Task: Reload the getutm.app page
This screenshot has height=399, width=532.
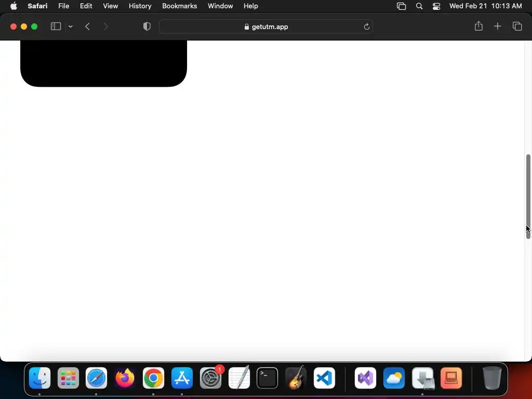Action: click(x=366, y=26)
